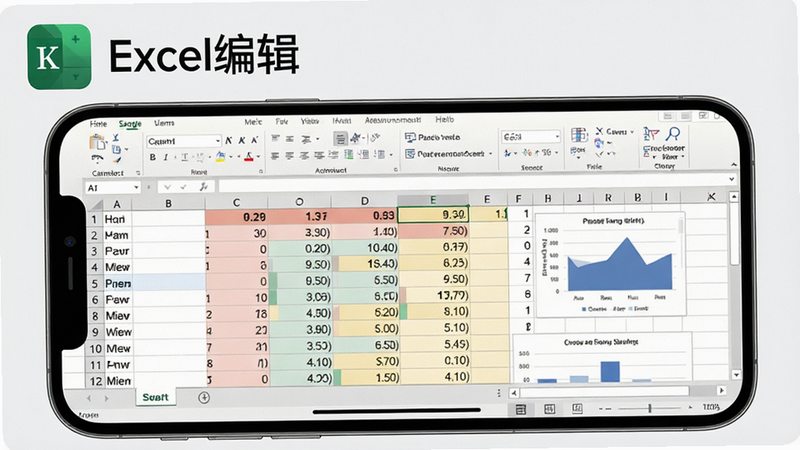The height and width of the screenshot is (450, 800).
Task: Collapse the ribbon with the up chevron
Action: coord(734,165)
